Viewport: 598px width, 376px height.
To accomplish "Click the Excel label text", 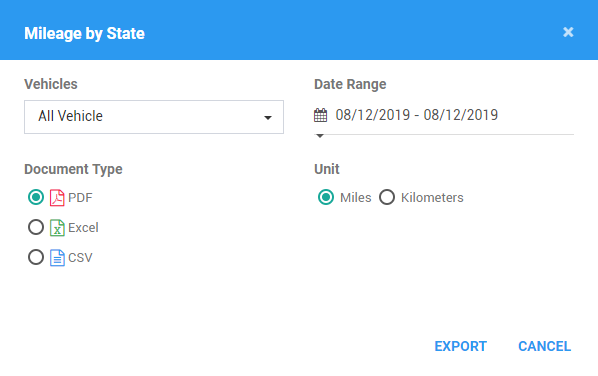I will point(83,228).
